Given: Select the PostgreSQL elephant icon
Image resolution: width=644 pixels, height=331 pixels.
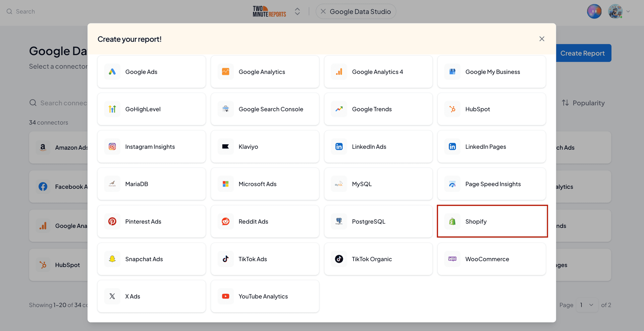Looking at the screenshot, I should pos(339,222).
